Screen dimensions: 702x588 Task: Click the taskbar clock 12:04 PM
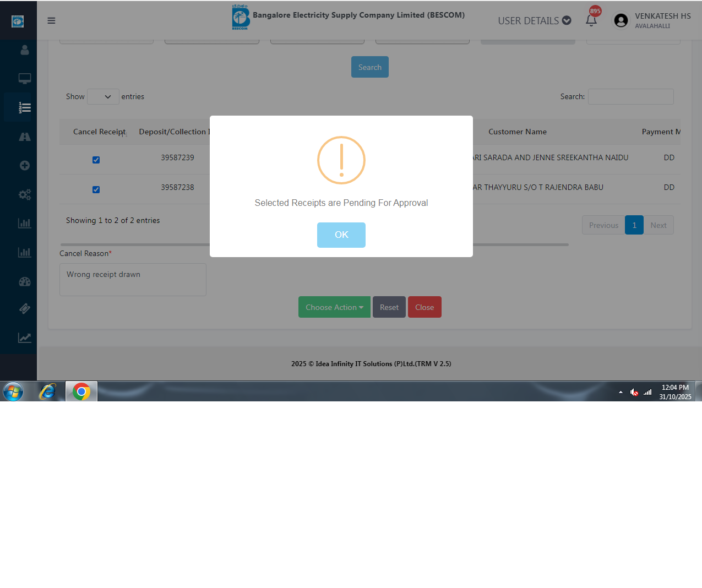coord(675,388)
